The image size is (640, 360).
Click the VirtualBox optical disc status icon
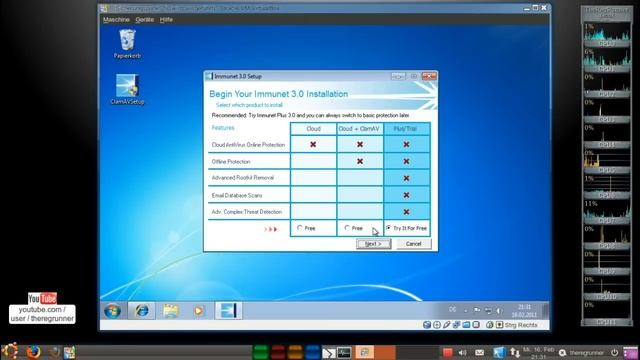tap(437, 325)
